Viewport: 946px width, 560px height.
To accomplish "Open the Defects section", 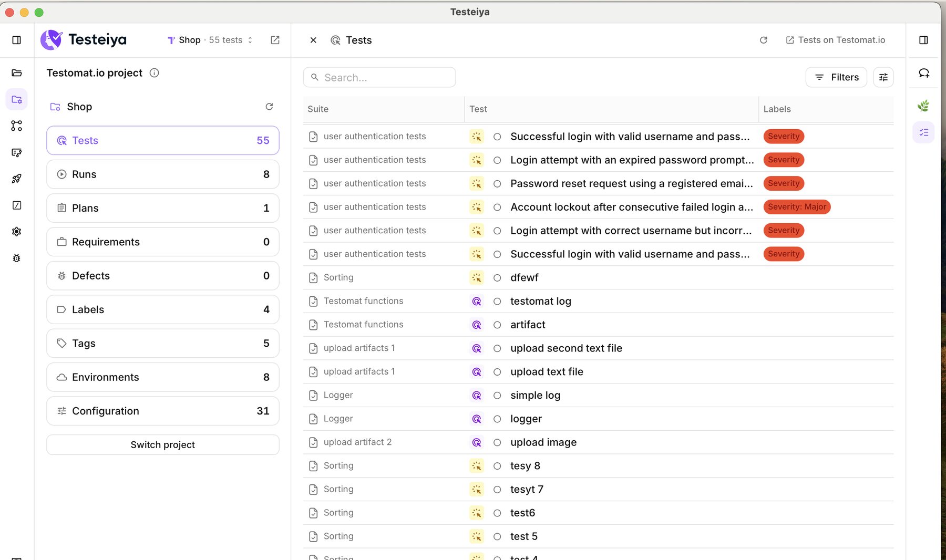I will tap(163, 276).
